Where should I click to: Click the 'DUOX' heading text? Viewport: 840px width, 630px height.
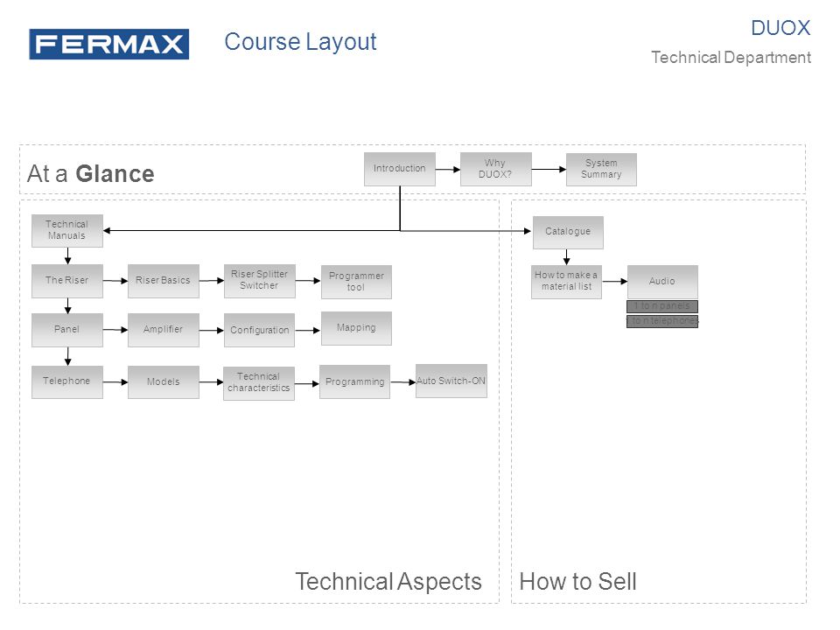point(780,28)
